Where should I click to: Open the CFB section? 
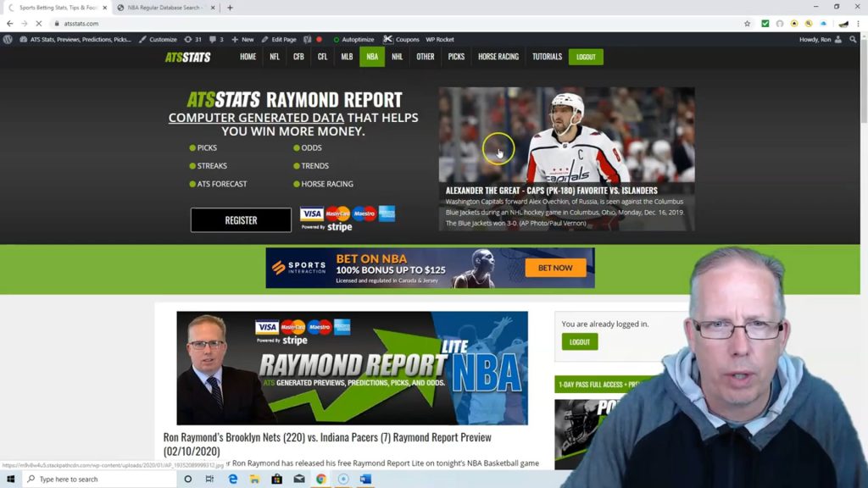pos(298,57)
